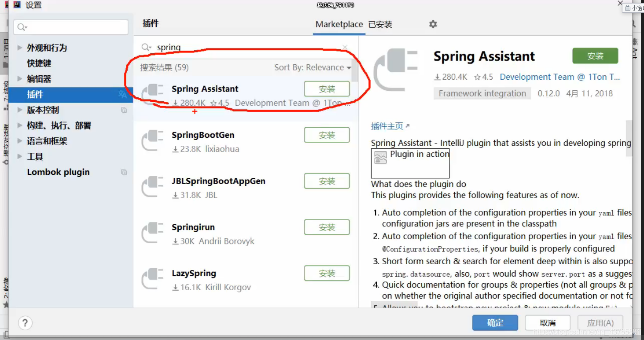
Task: Click the 4月 11, 2018 date text
Action: 589,93
